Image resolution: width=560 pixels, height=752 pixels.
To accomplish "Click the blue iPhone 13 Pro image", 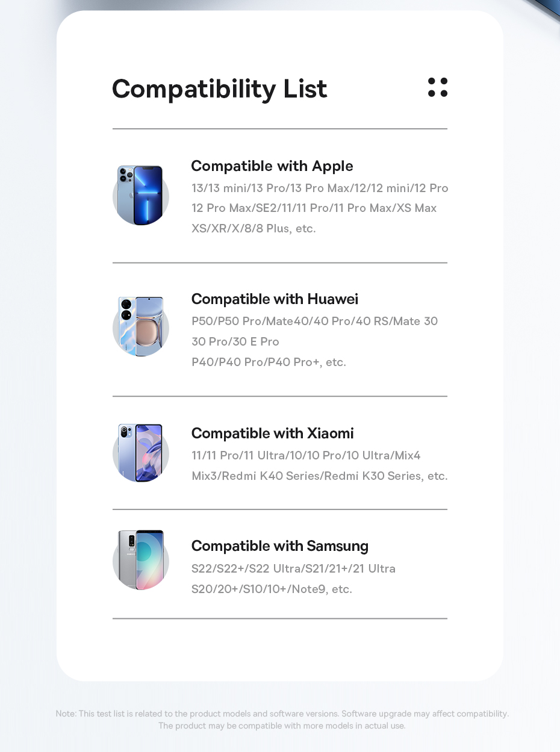I will pyautogui.click(x=141, y=195).
